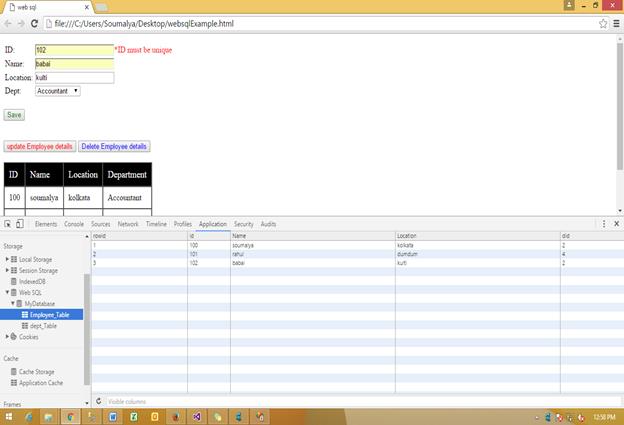This screenshot has width=624, height=425.
Task: Click the Save button
Action: 14,115
